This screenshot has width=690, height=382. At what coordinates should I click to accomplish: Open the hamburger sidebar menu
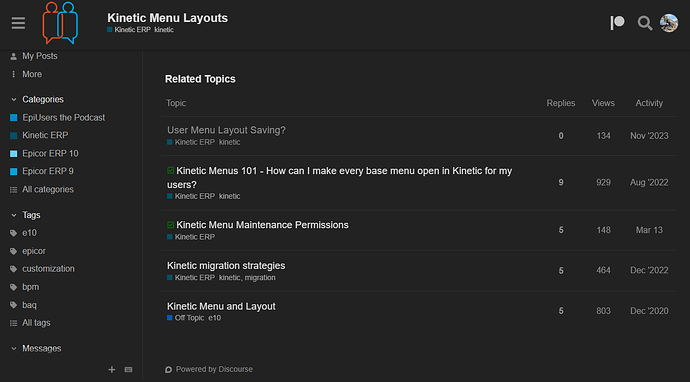[x=18, y=23]
